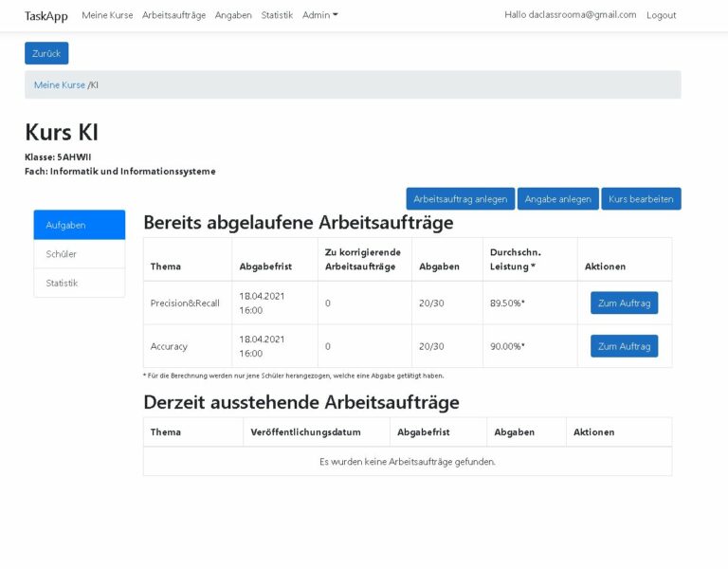Follow the Meine Kurse breadcrumb link

(x=60, y=85)
